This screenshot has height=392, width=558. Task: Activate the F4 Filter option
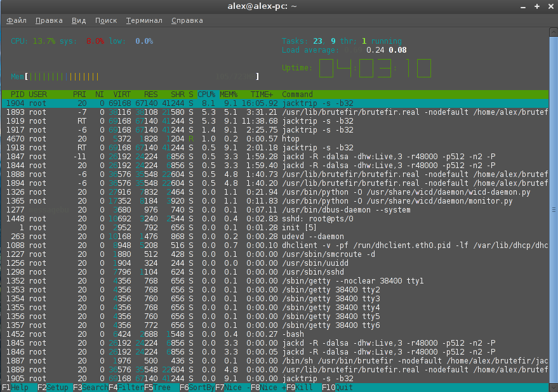coord(126,387)
